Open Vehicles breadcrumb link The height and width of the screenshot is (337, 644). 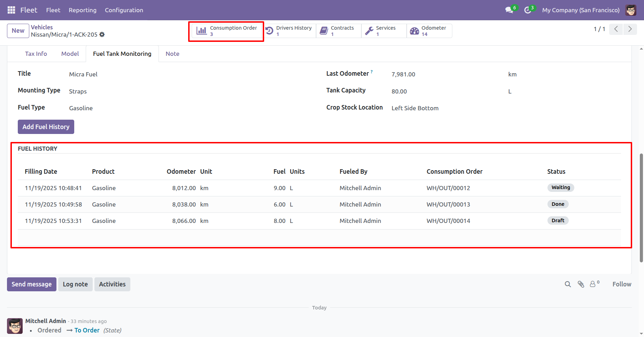coord(42,27)
